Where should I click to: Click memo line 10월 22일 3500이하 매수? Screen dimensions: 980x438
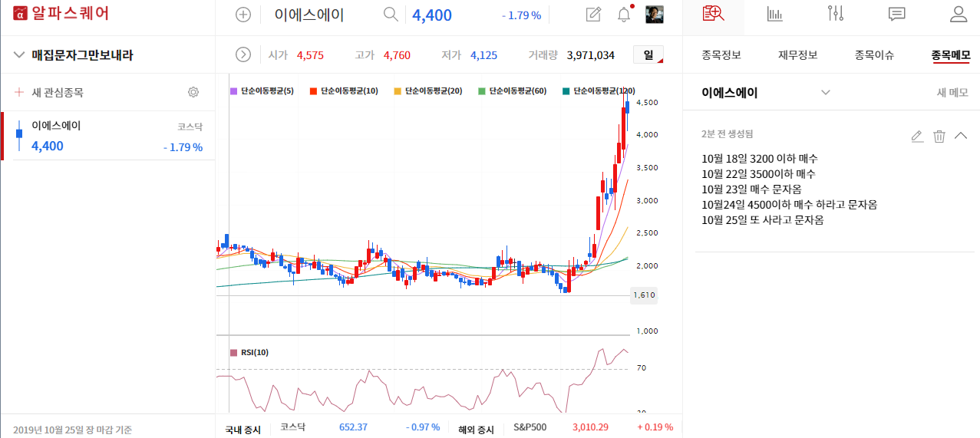click(758, 174)
